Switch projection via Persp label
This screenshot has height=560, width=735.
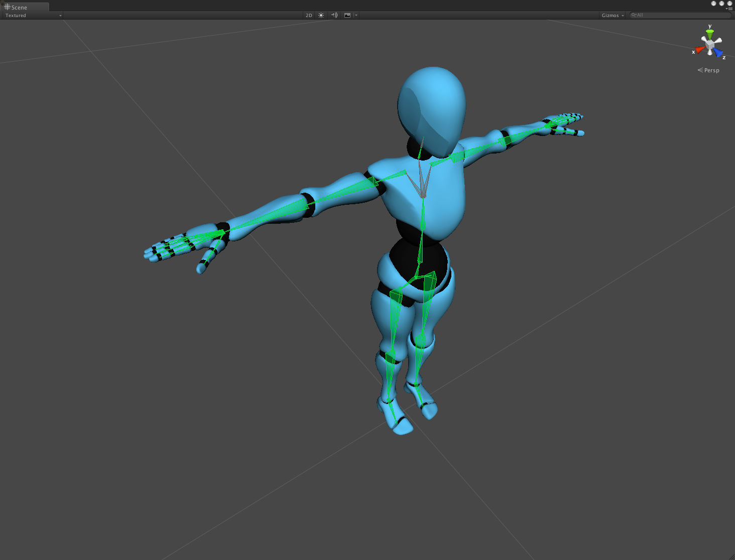[708, 70]
